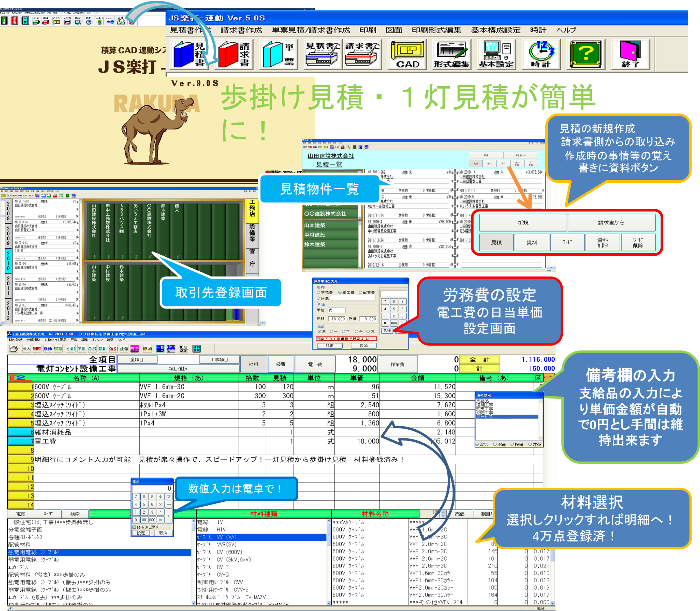The width and height of the screenshot is (700, 611).
Task: Open the 請求書作成 menu
Action: [241, 30]
